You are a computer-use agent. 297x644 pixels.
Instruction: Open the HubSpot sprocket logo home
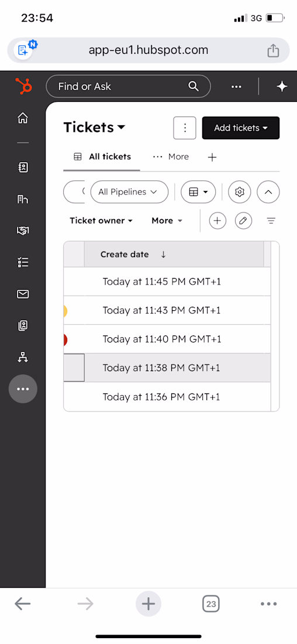23,86
